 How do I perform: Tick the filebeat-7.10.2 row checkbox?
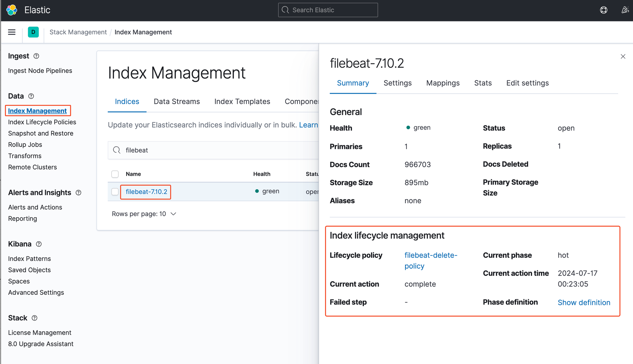coord(115,192)
